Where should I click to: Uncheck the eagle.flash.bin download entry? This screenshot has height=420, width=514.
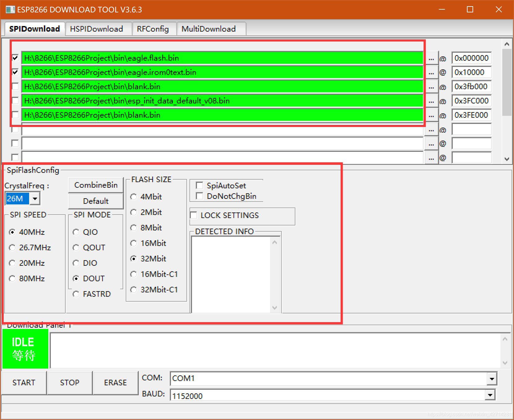(x=15, y=58)
